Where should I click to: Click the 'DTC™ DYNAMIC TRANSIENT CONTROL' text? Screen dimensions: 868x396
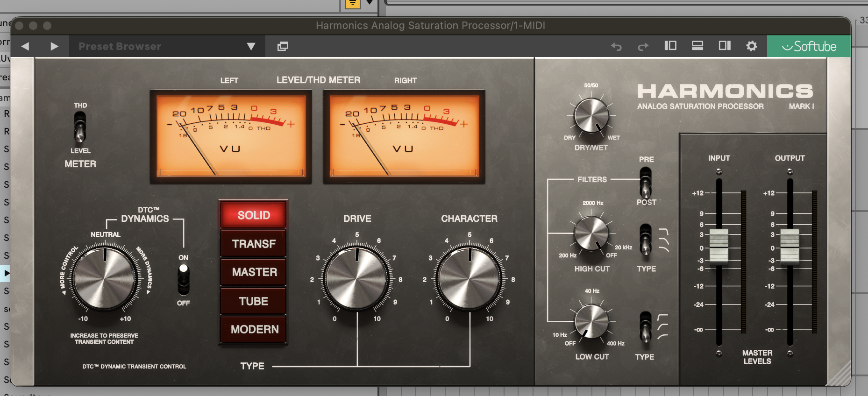coord(134,367)
